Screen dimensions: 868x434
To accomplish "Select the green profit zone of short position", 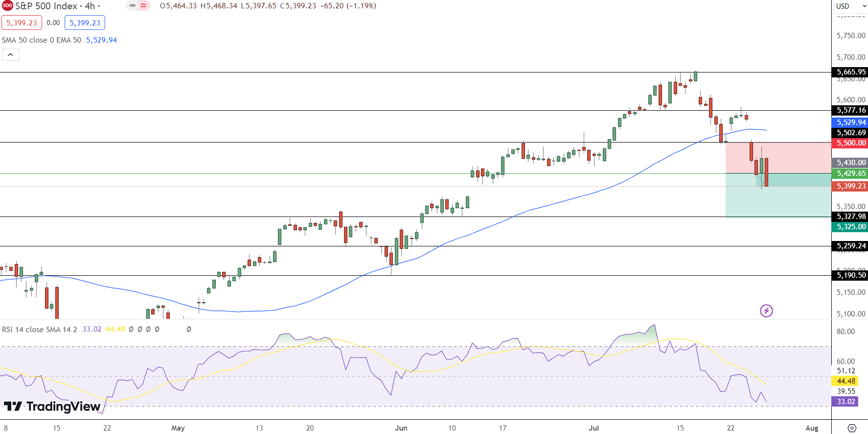I will pos(778,195).
